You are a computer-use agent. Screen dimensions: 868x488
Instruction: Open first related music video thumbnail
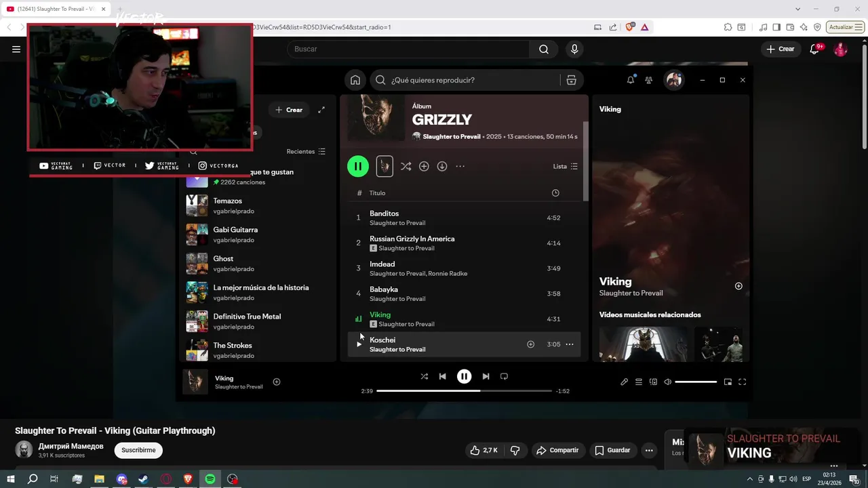pyautogui.click(x=643, y=344)
